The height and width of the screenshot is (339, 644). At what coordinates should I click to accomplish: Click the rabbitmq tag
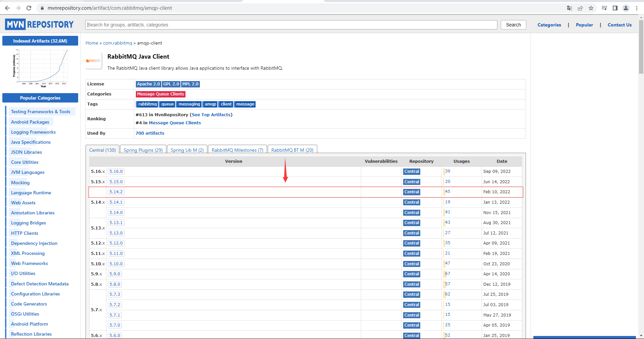coord(147,104)
